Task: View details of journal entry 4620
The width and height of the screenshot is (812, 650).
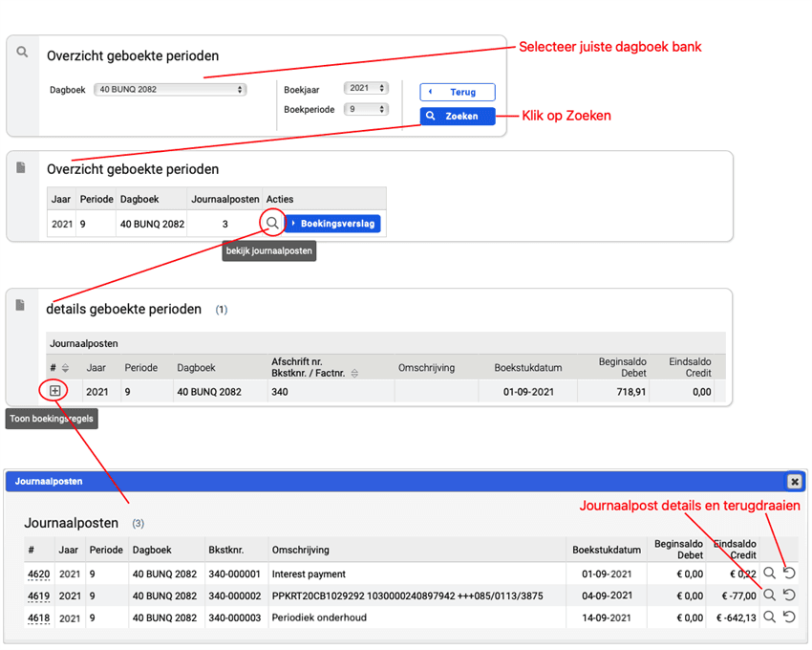Action: click(770, 573)
